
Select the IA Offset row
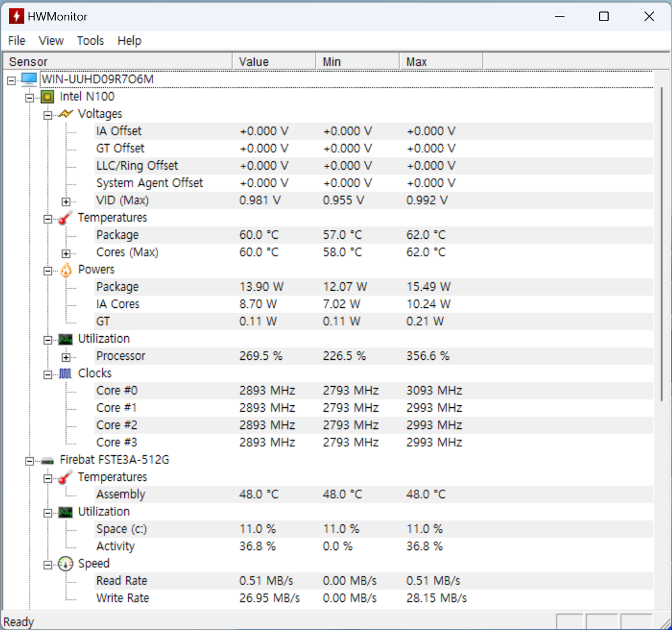coord(373,131)
